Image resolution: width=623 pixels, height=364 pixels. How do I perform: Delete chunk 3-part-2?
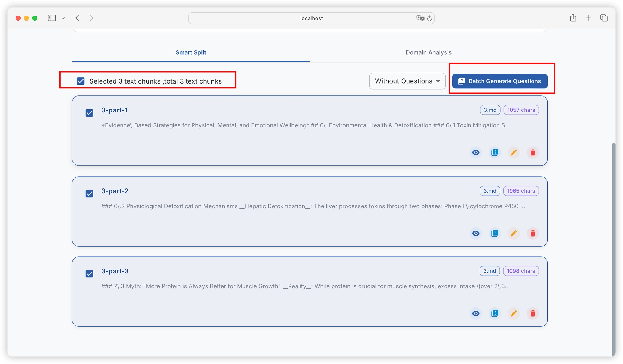[x=532, y=233]
